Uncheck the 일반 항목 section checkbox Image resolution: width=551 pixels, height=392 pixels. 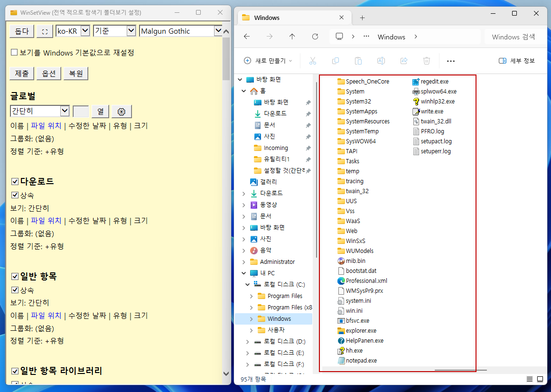click(15, 276)
